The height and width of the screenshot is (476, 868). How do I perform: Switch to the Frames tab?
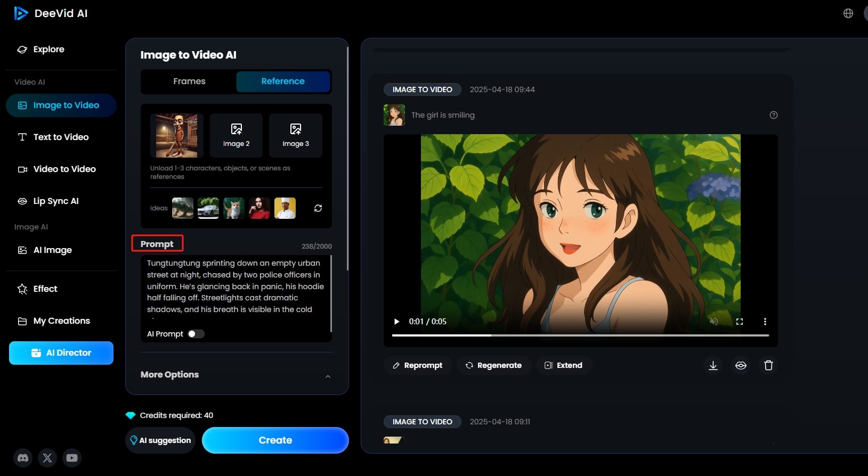pos(189,81)
